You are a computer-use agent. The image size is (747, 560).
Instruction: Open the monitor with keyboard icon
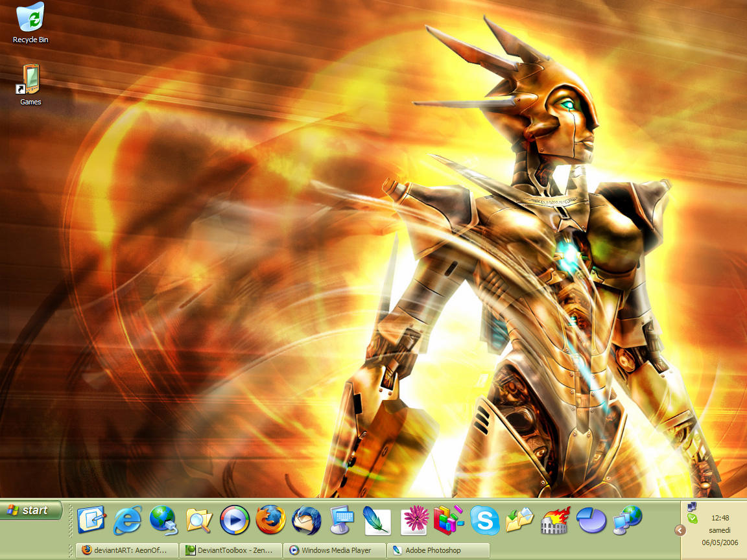(x=342, y=520)
